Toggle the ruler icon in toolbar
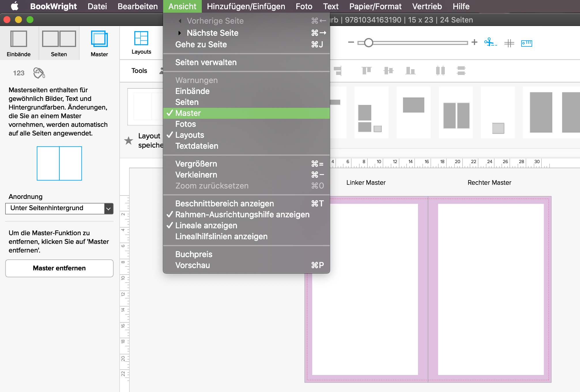This screenshot has width=580, height=392. (527, 43)
